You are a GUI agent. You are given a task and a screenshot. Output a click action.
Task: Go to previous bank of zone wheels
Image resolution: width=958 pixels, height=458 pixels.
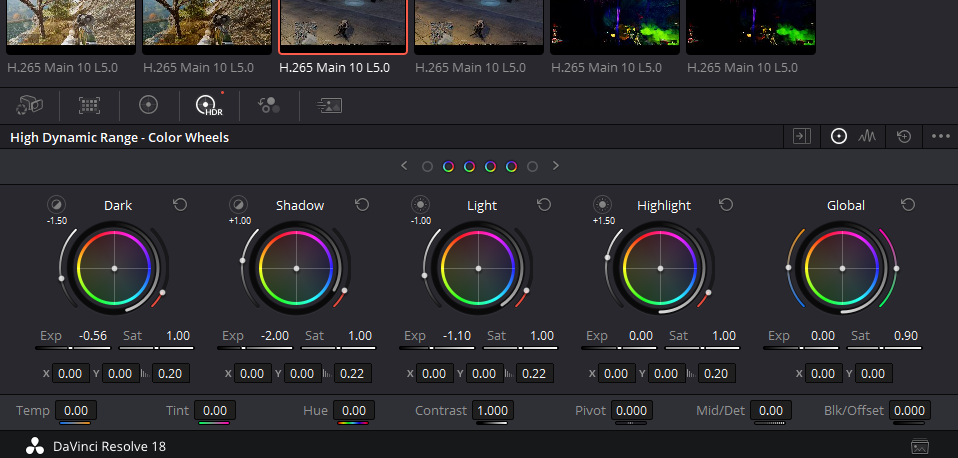point(404,165)
